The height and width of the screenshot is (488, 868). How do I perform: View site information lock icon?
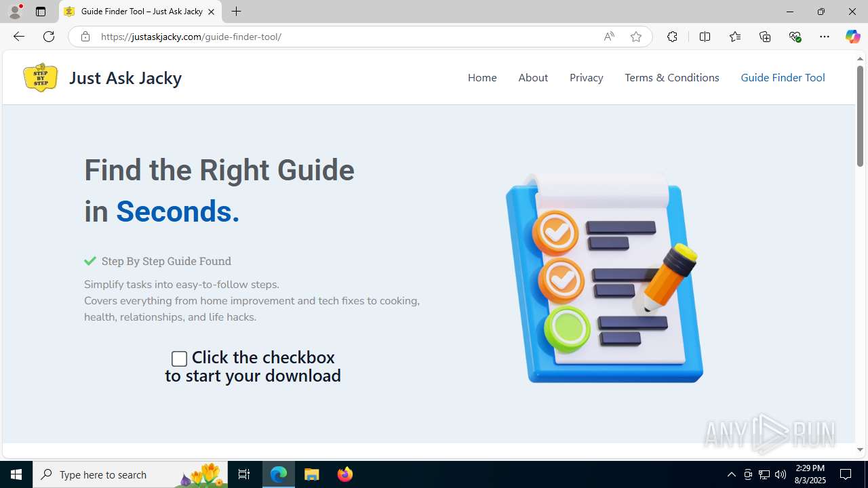coord(85,37)
